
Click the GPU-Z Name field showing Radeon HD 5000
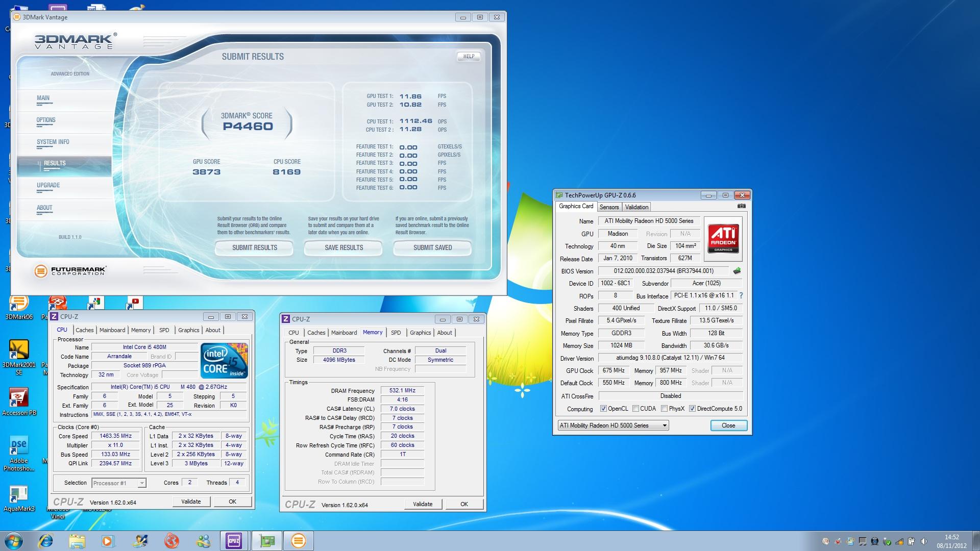point(649,221)
